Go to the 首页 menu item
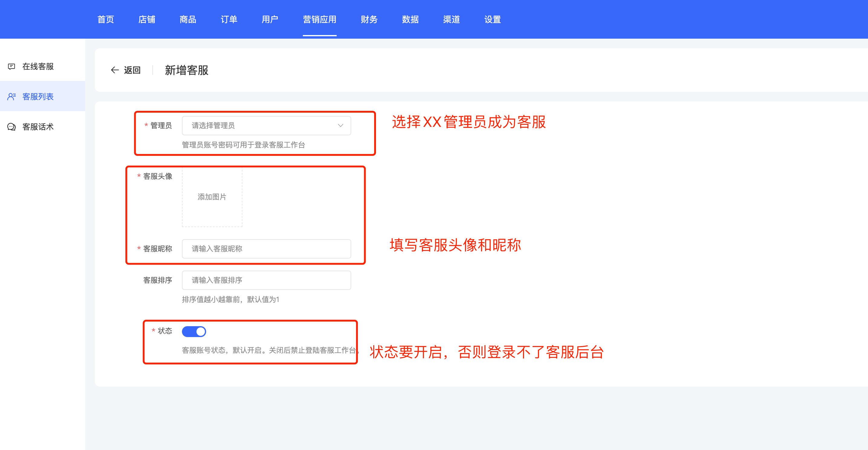Viewport: 868px width, 450px height. pos(105,20)
